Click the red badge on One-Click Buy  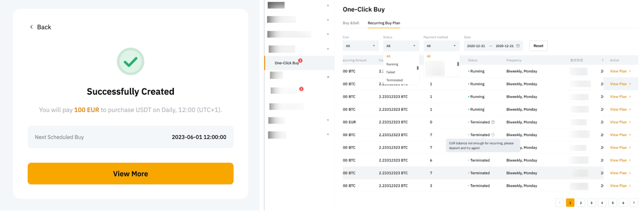click(300, 61)
